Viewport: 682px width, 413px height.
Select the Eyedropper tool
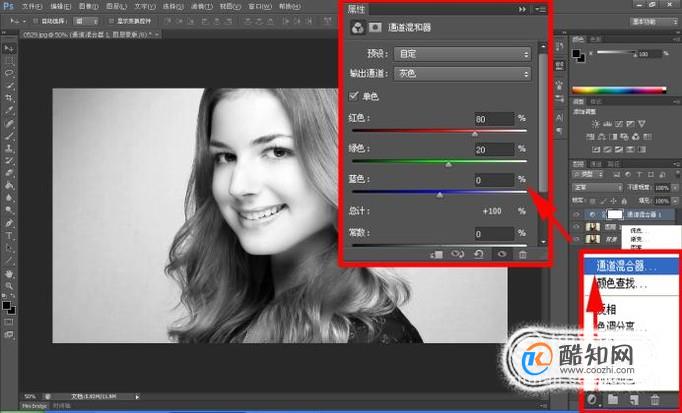click(x=9, y=110)
